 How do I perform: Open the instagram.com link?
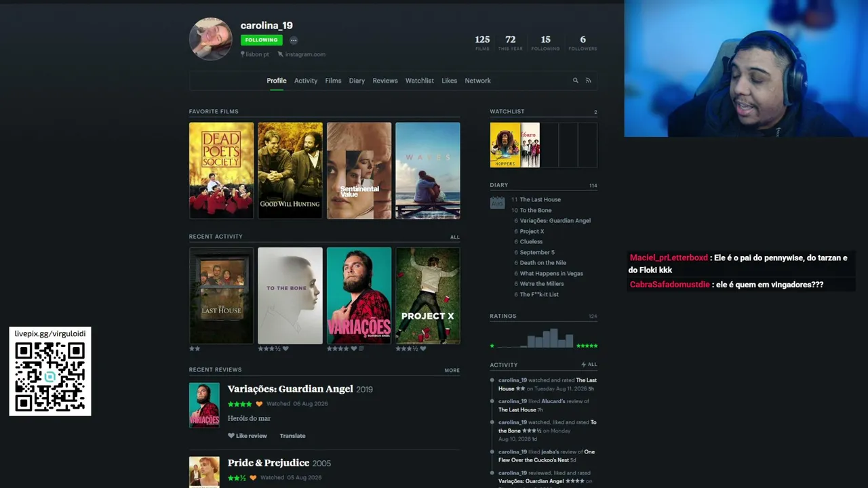[305, 54]
